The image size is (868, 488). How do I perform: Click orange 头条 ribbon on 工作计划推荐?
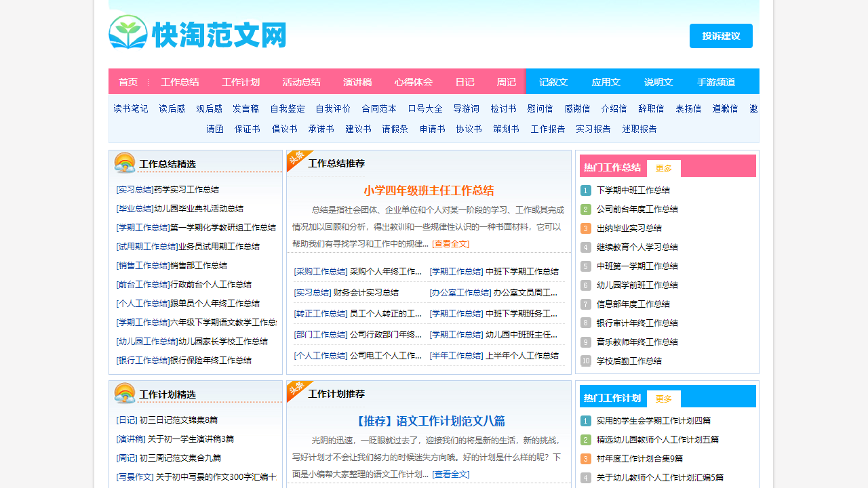[296, 390]
